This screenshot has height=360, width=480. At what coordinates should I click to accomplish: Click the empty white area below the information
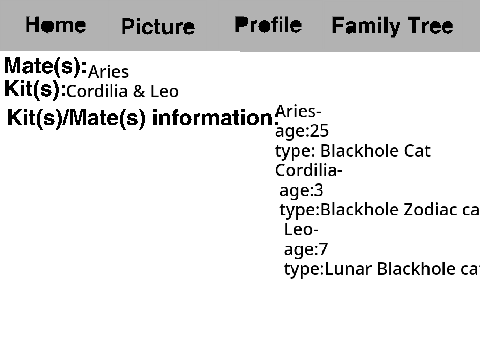pos(240,320)
